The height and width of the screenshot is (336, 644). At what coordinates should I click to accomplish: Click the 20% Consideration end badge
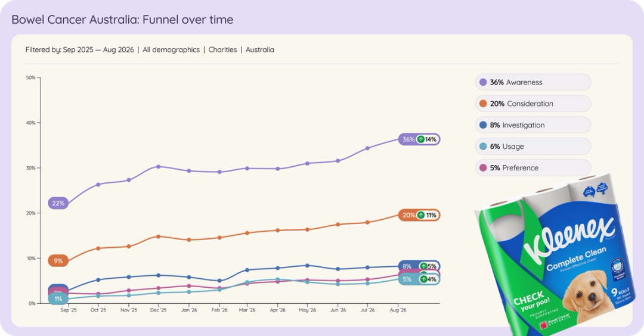point(419,215)
